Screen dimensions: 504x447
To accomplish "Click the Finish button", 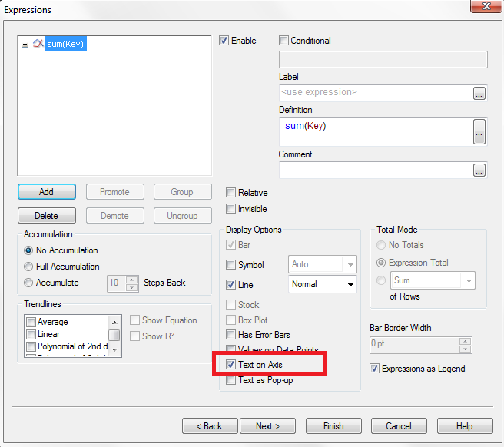I will (x=333, y=426).
